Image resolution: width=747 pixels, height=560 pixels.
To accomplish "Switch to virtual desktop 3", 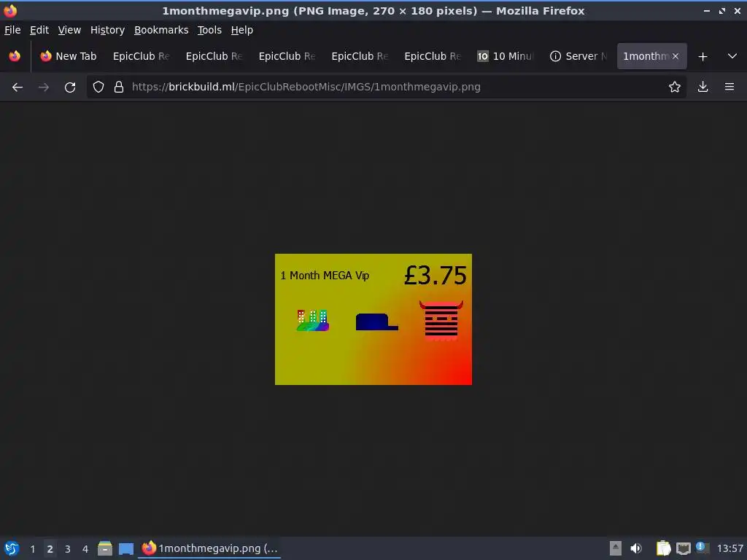I will (67, 548).
